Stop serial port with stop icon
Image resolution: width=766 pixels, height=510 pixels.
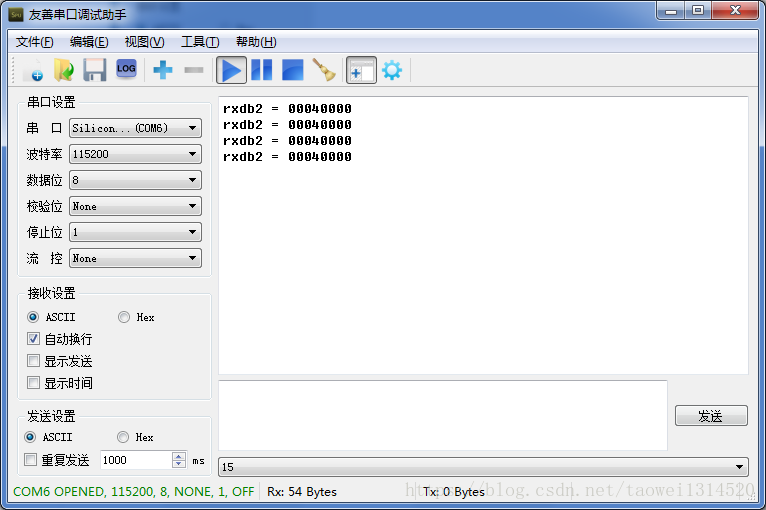[293, 70]
